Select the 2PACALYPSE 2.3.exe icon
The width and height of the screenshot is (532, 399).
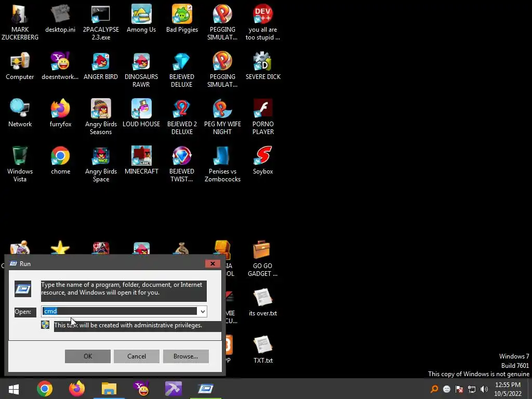101,22
